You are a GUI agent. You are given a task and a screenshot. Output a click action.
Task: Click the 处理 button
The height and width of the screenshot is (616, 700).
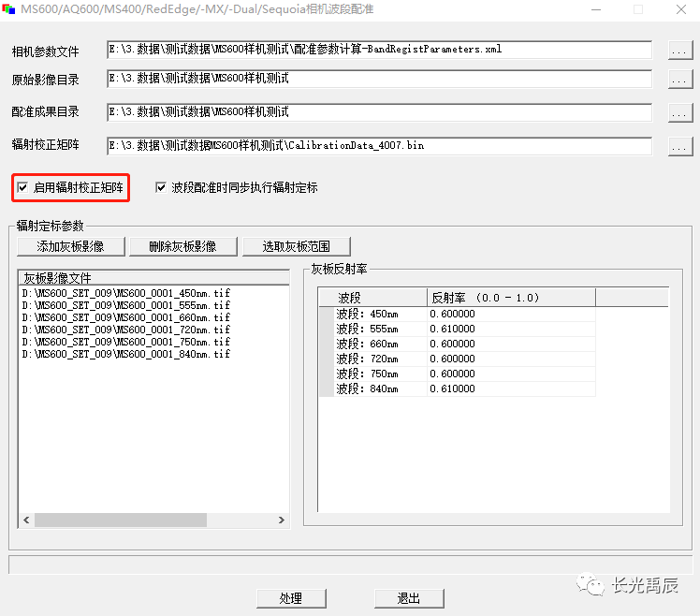290,598
